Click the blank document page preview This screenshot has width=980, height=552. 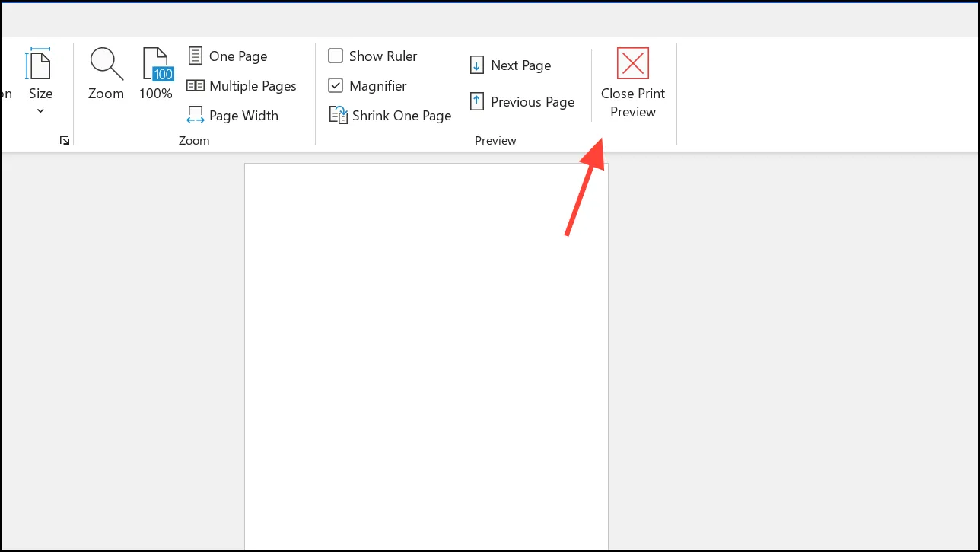(426, 356)
